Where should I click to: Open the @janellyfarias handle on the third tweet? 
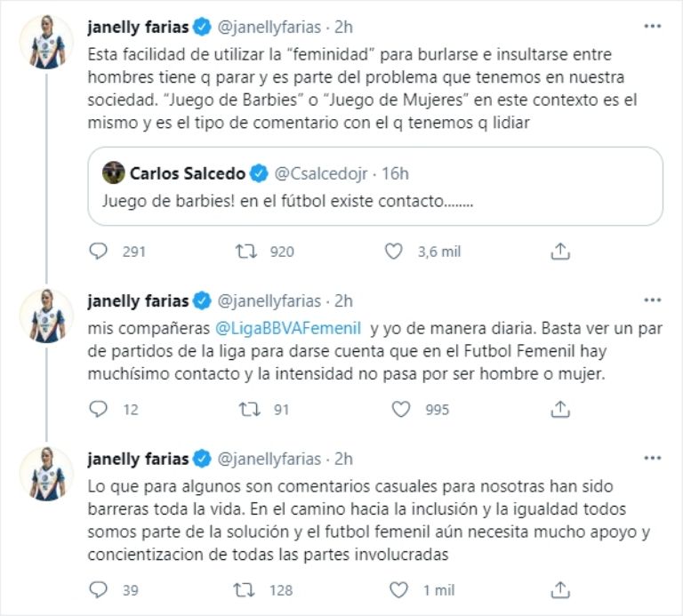pyautogui.click(x=270, y=459)
